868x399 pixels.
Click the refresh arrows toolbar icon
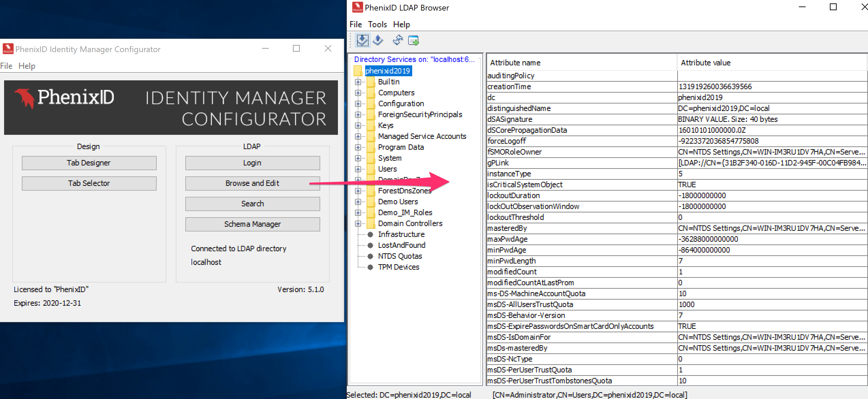(397, 40)
